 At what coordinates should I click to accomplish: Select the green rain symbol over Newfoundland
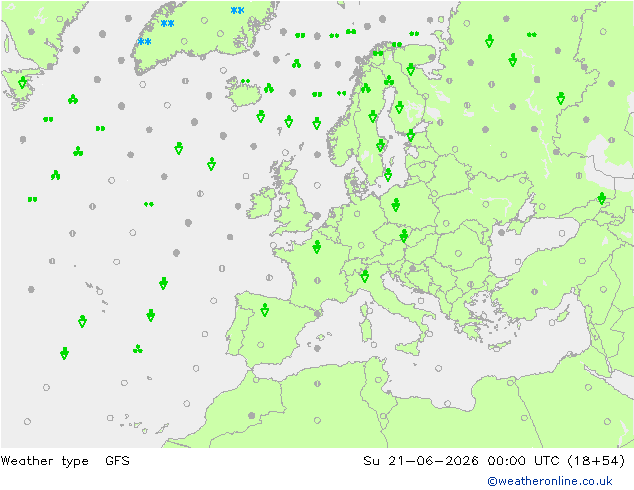click(x=22, y=82)
